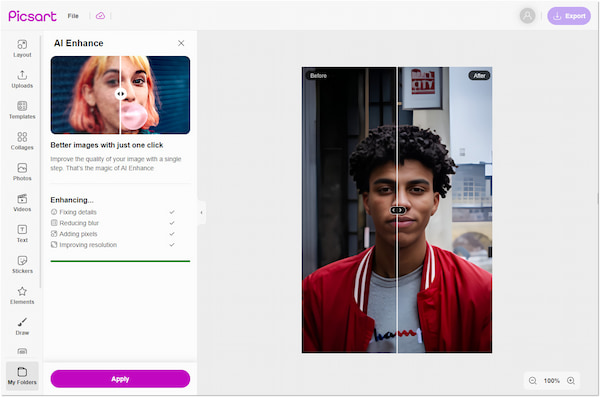Open the Videos panel
Image resolution: width=600 pixels, height=397 pixels.
(22, 203)
